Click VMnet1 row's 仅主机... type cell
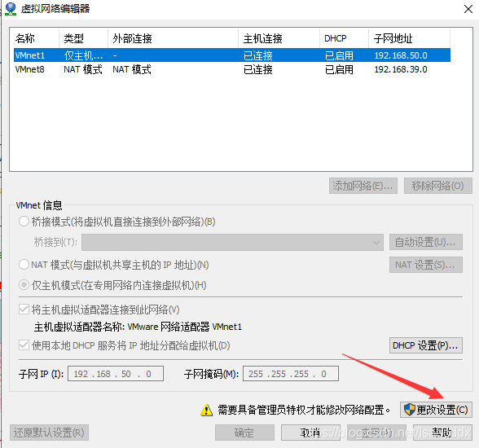 pos(83,55)
